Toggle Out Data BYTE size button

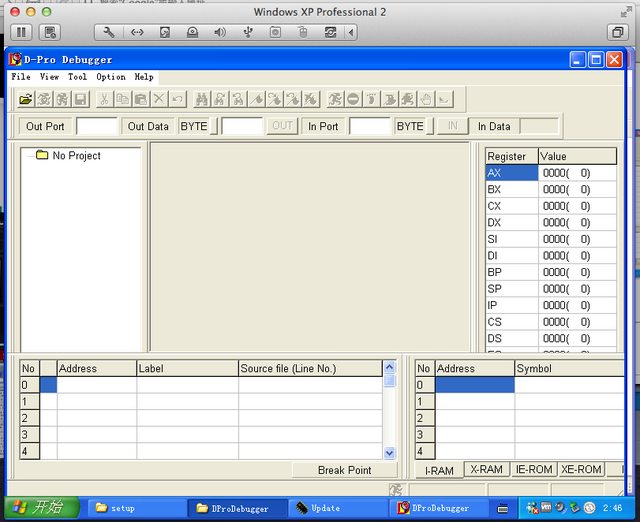193,126
